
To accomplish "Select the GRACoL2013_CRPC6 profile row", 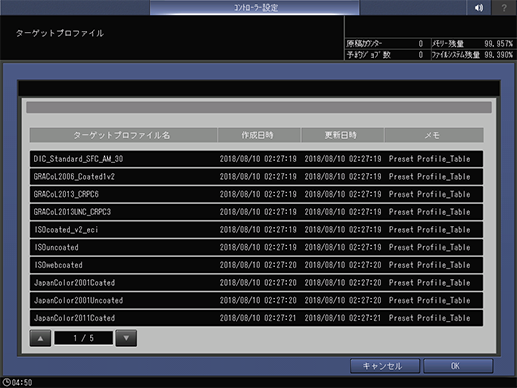I will pos(256,194).
